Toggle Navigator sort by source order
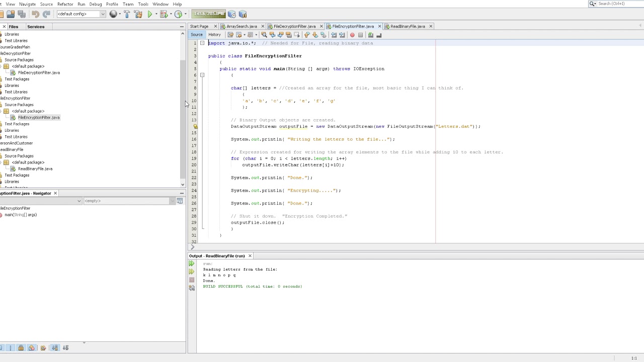 [65, 348]
